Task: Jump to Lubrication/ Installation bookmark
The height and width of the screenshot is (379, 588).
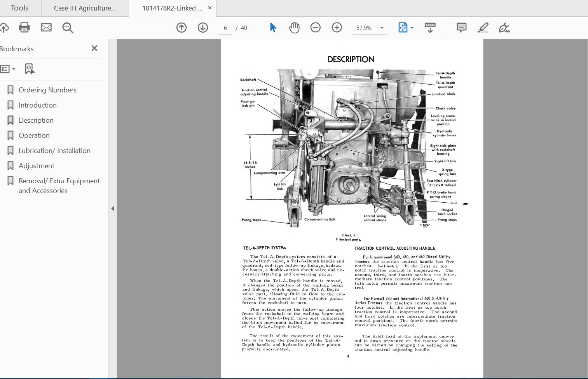Action: (54, 151)
